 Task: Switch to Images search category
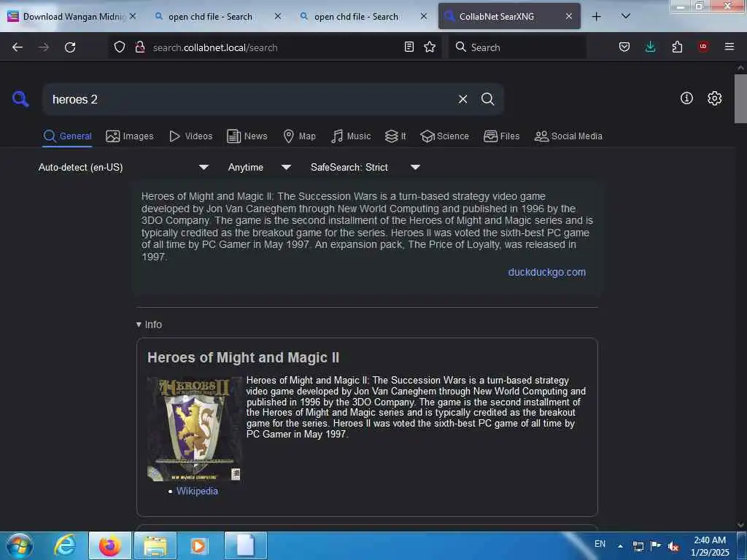[x=130, y=136]
